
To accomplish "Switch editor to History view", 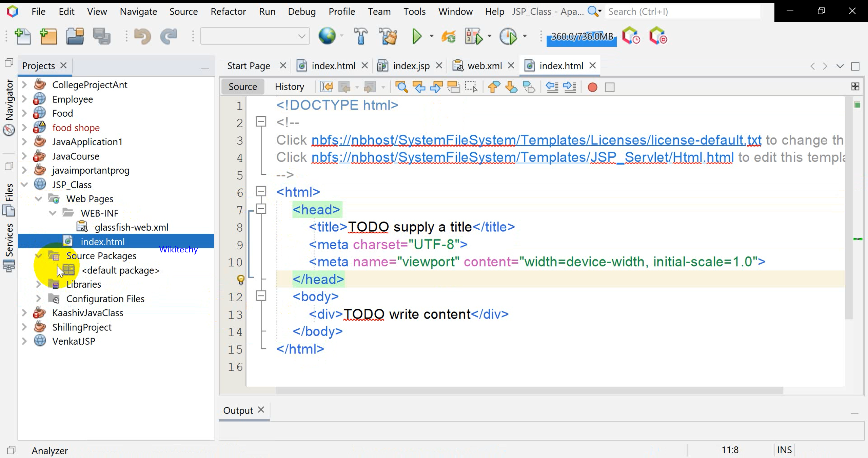I will (x=289, y=87).
